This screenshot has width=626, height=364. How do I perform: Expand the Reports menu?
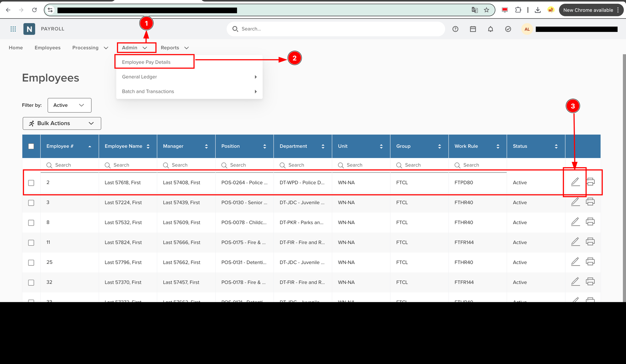[x=175, y=48]
